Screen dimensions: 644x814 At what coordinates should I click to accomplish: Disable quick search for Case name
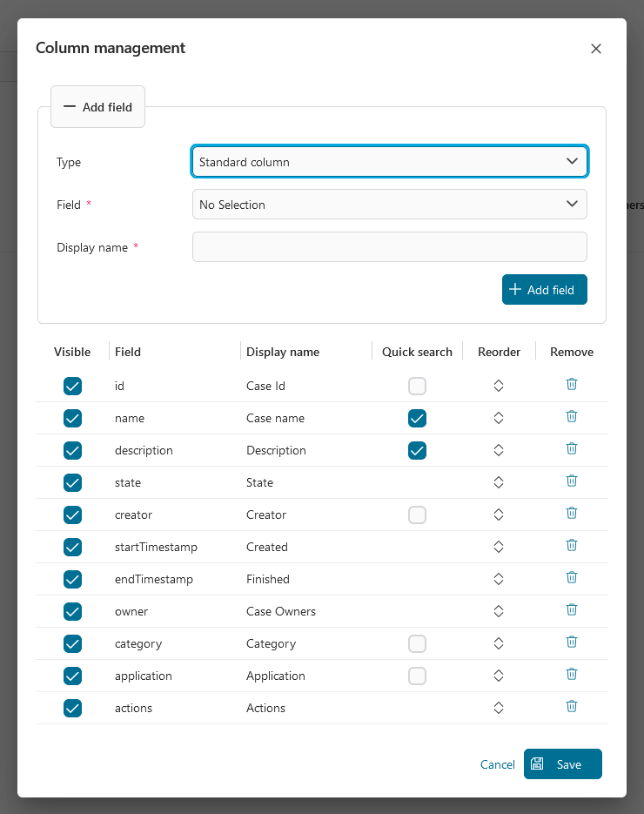point(418,418)
